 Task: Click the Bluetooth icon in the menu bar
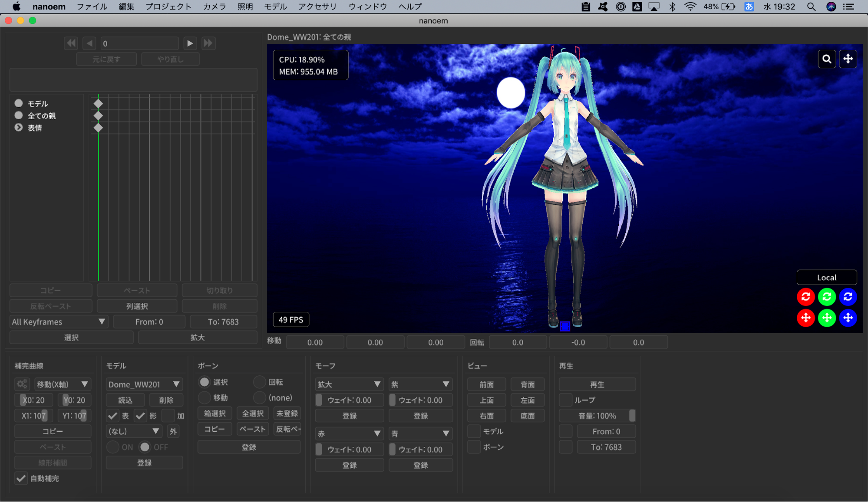tap(672, 7)
